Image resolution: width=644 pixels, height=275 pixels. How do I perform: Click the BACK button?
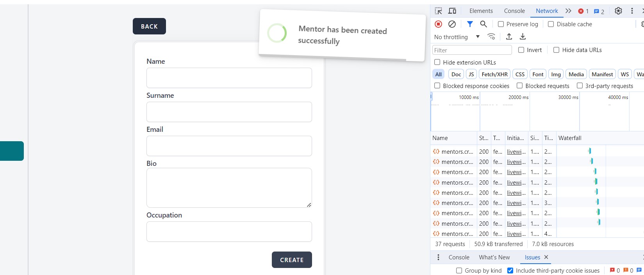point(149,26)
